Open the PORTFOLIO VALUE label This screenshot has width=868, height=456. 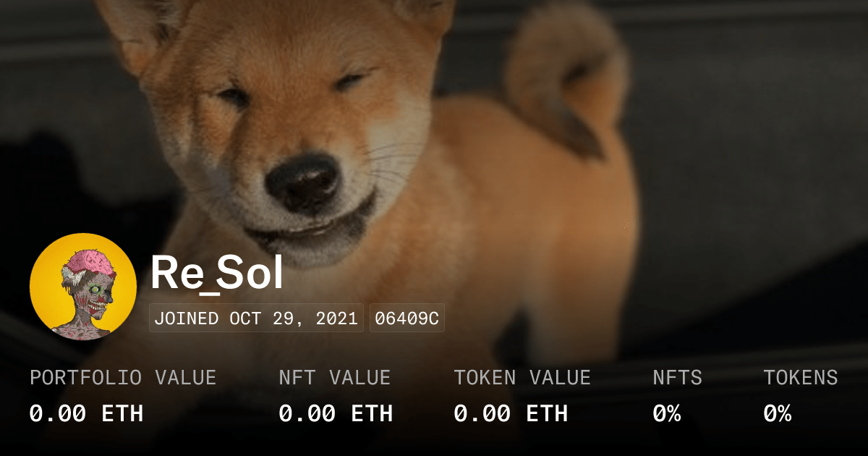click(123, 378)
